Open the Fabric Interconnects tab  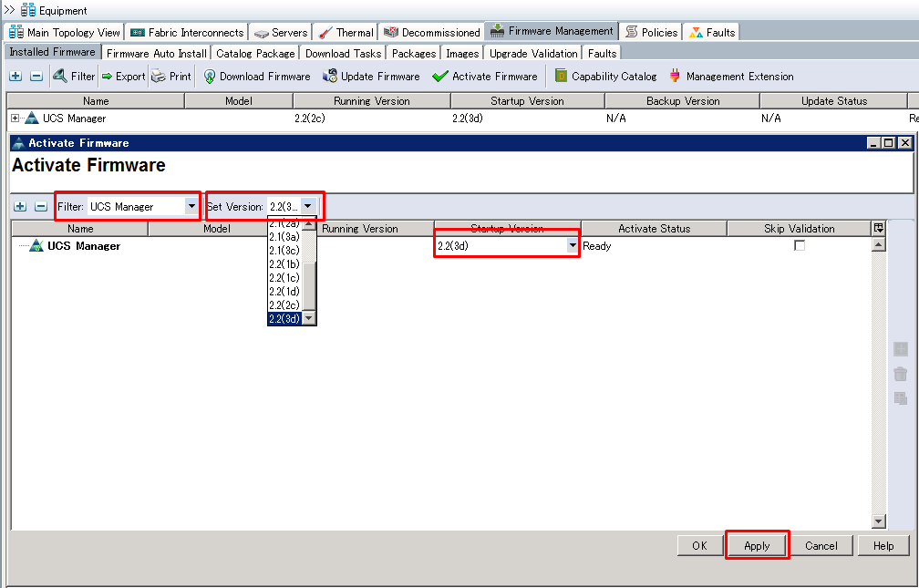point(186,32)
